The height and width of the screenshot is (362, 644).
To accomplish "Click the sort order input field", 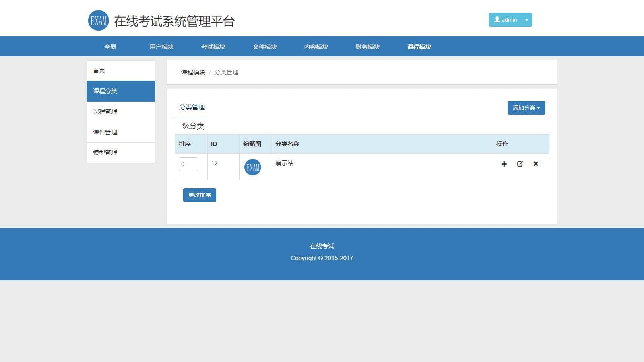I will point(188,164).
